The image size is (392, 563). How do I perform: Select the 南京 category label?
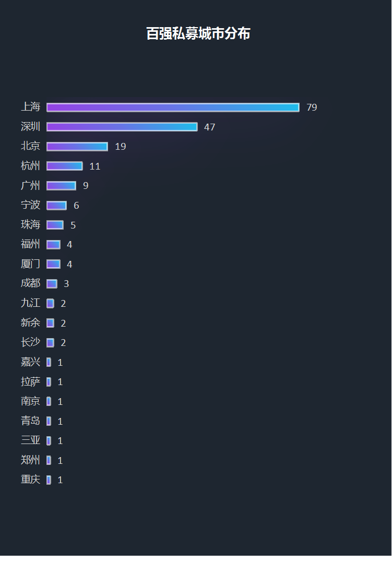[x=31, y=401]
